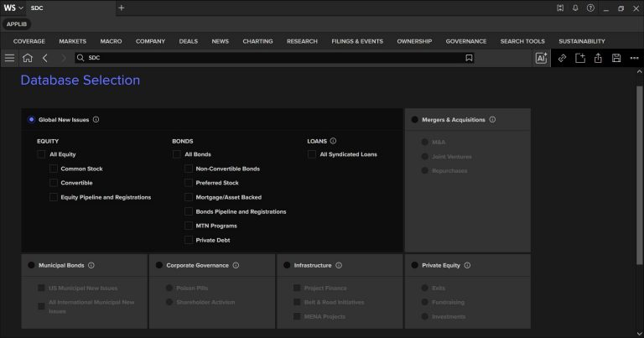Open the AI assistant icon

click(541, 58)
